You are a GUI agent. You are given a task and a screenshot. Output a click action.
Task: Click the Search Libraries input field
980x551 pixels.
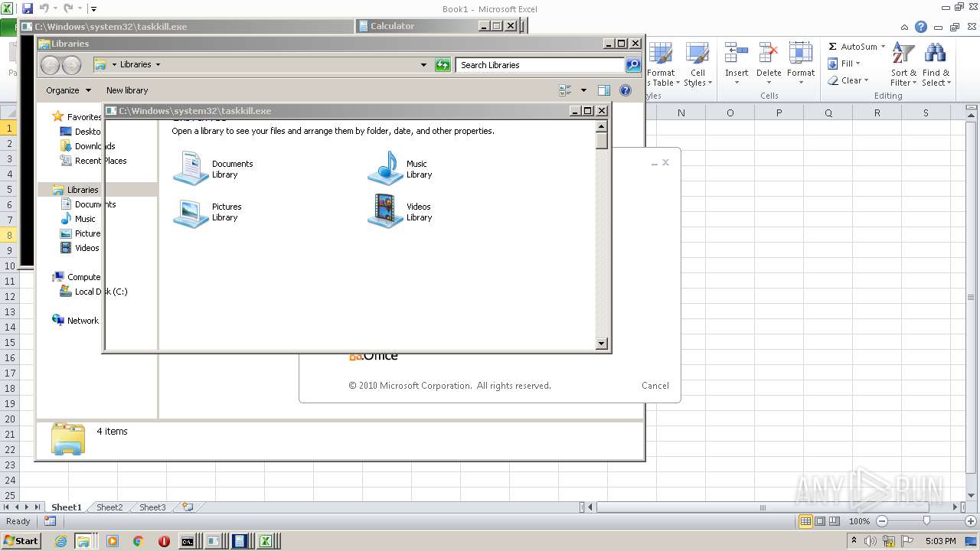(x=541, y=65)
